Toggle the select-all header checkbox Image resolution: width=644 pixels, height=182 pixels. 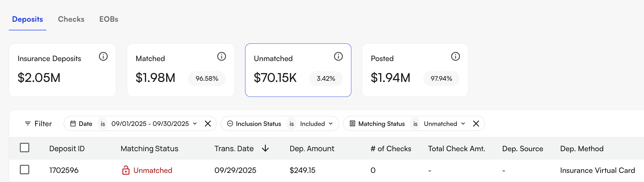point(25,148)
